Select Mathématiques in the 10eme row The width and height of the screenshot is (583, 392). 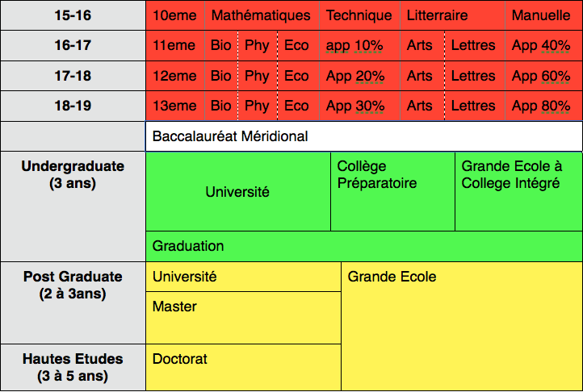[x=260, y=15]
